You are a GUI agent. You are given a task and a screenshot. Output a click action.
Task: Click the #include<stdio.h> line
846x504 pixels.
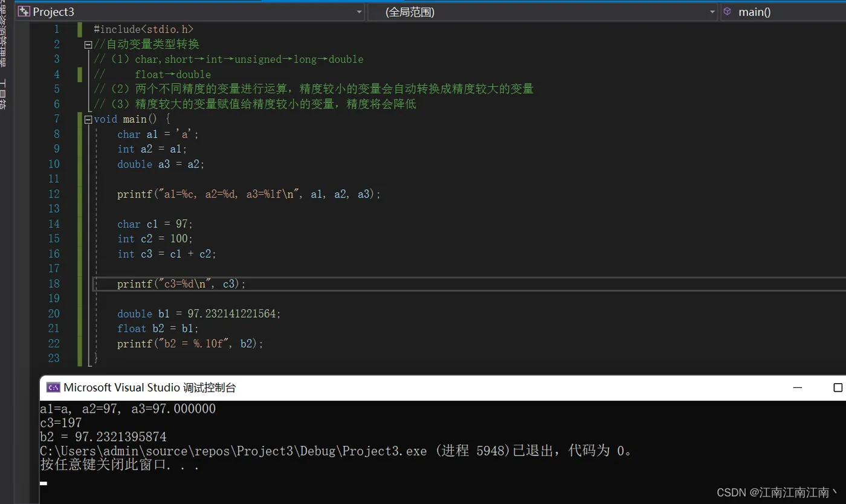[x=144, y=30]
